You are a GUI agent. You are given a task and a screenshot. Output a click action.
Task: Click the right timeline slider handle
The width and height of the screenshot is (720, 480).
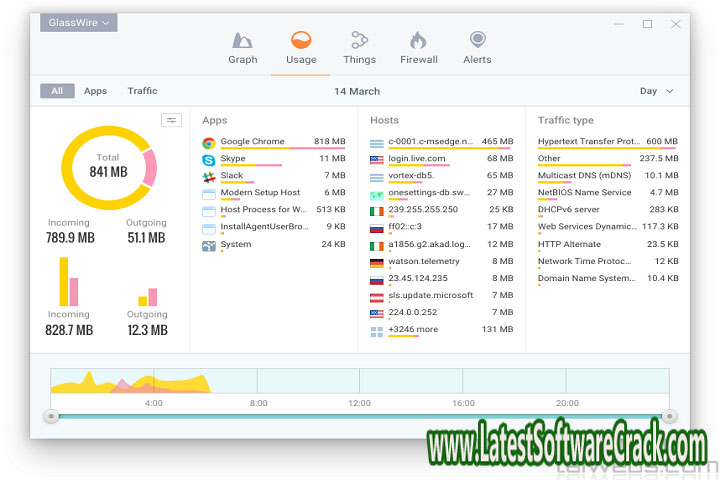(x=670, y=416)
